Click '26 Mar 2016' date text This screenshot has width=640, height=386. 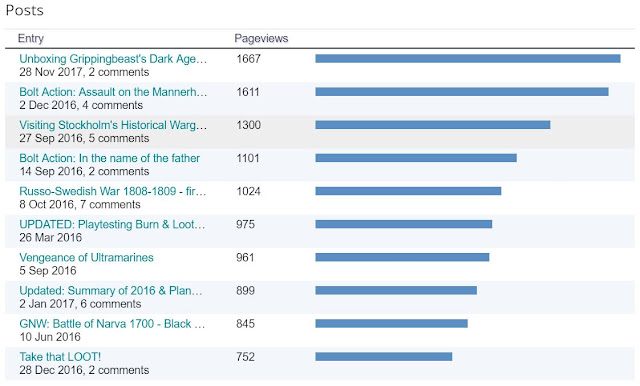click(x=51, y=237)
